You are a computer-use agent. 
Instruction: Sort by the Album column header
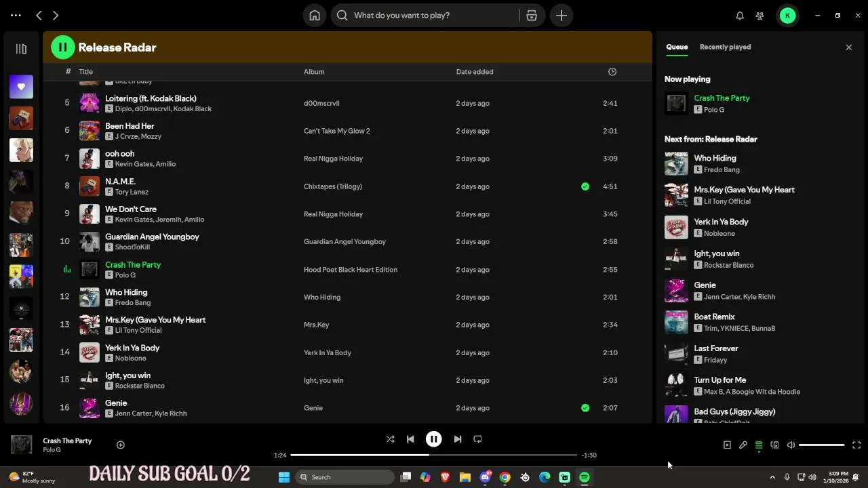pos(314,72)
